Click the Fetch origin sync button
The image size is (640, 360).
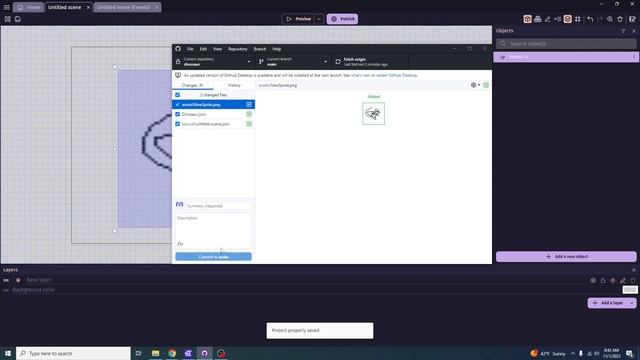point(370,62)
